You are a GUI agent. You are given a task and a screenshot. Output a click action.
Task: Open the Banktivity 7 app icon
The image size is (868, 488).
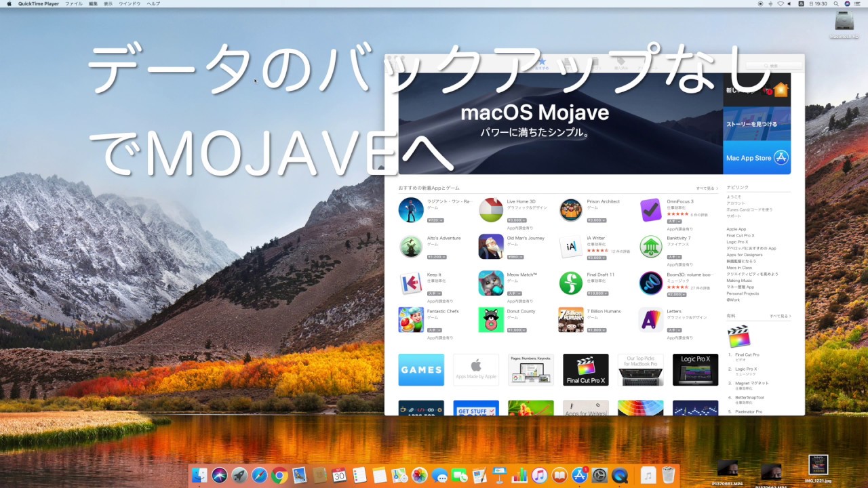651,247
